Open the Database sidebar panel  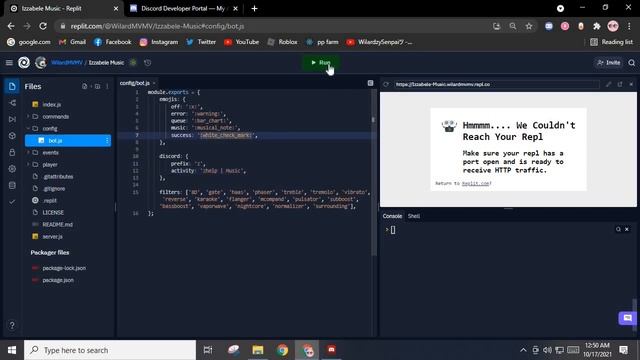point(12,185)
